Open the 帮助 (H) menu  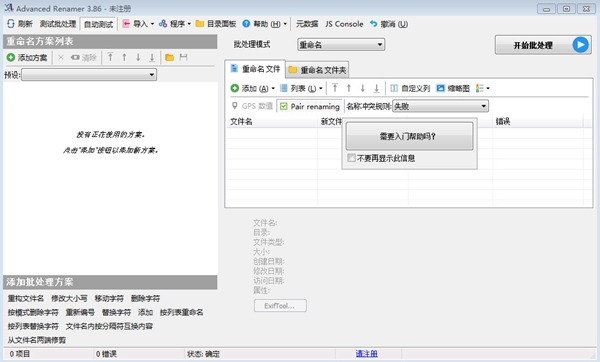click(265, 24)
